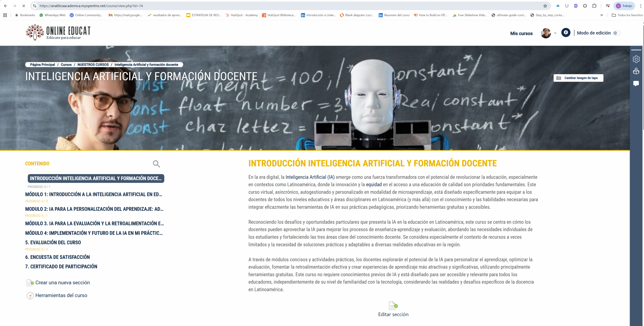Open the profile avatar dropdown chevron

pyautogui.click(x=555, y=33)
